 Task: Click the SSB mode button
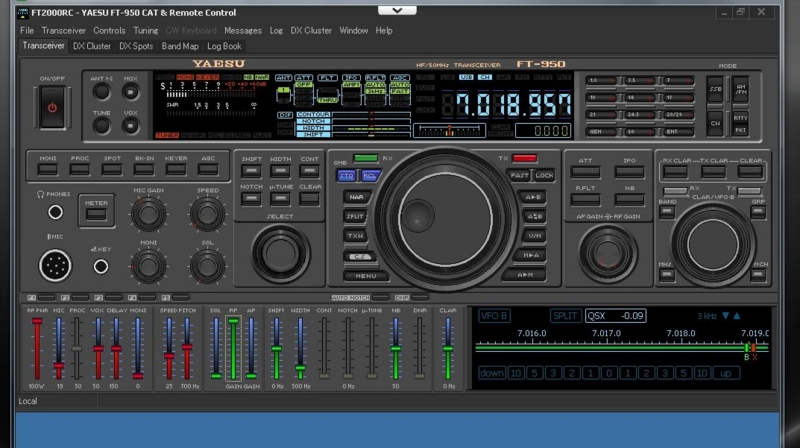715,89
